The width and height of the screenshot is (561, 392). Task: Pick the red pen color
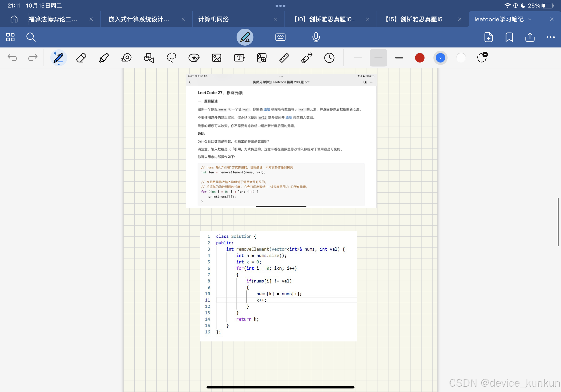(x=420, y=58)
